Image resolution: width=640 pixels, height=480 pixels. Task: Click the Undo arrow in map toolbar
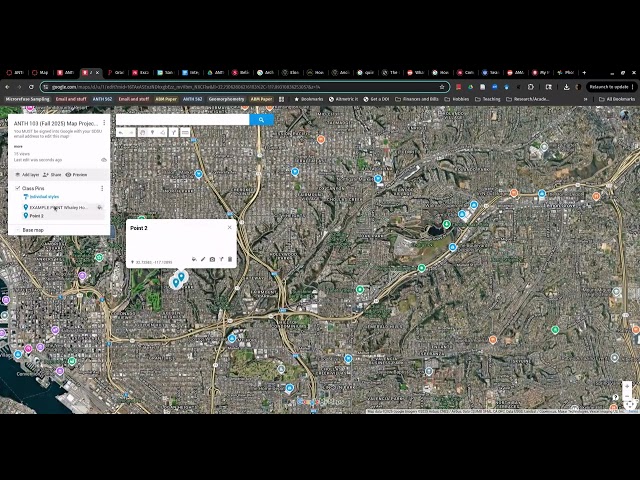pyautogui.click(x=121, y=133)
